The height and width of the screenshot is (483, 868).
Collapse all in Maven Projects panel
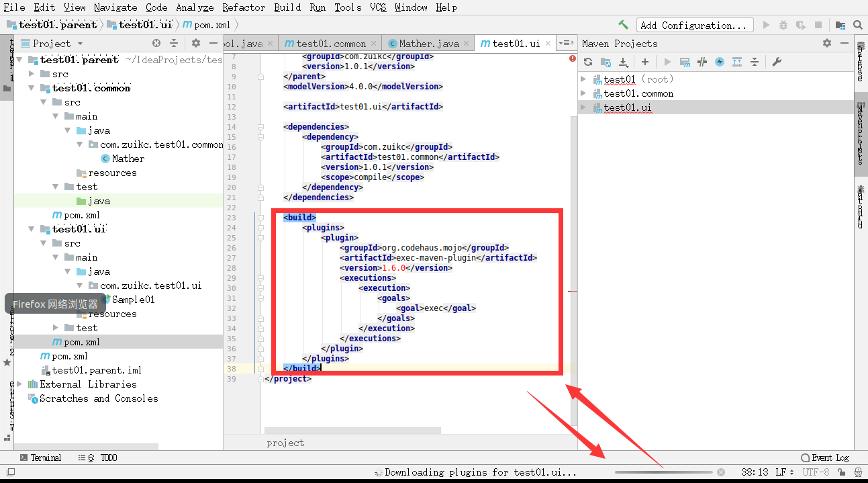point(755,62)
